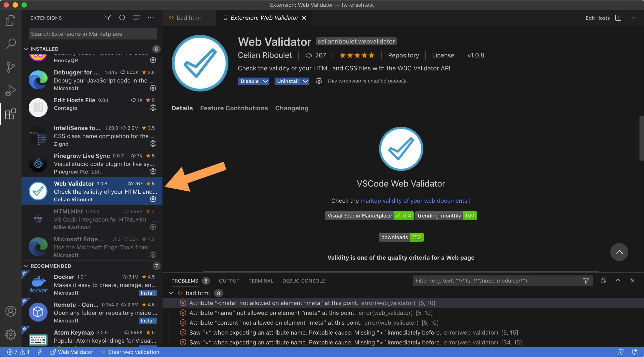Image resolution: width=644 pixels, height=357 pixels.
Task: Switch to the DEBUG CONSOLE tab
Action: [x=304, y=281]
